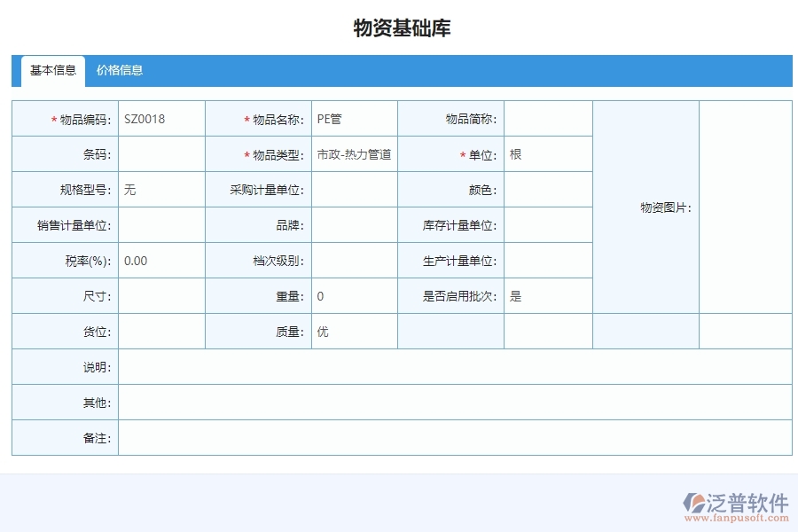Click the 备注 input field
The image size is (798, 532).
(443, 437)
